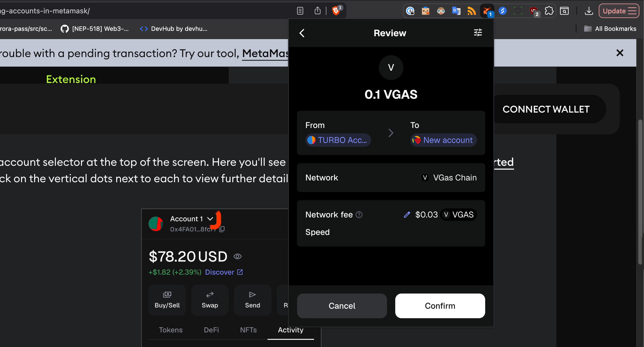Image resolution: width=644 pixels, height=347 pixels.
Task: Open the 1Password extension icon
Action: (x=410, y=11)
